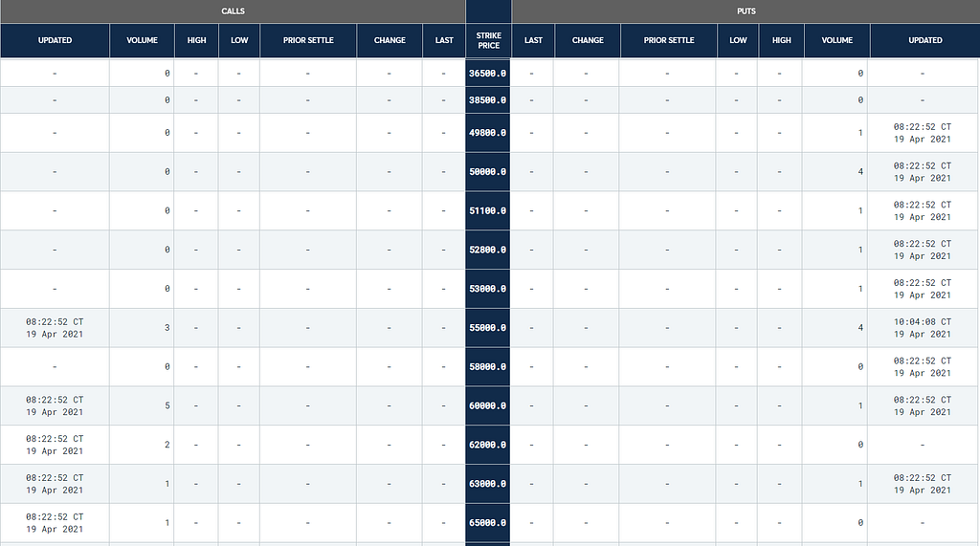Click puts updated time in 49800.0 row
The height and width of the screenshot is (546, 980).
tap(923, 133)
